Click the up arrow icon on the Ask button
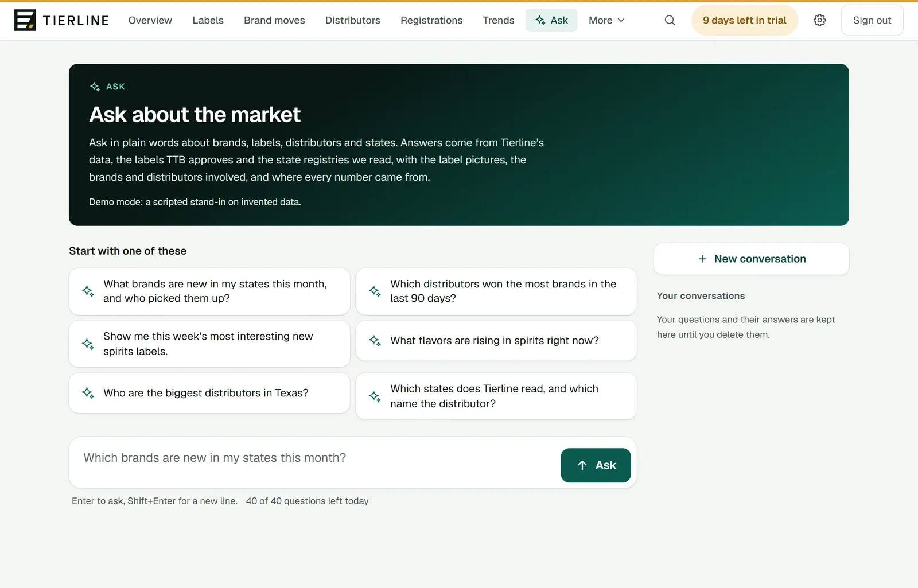This screenshot has height=588, width=918. [x=582, y=465]
